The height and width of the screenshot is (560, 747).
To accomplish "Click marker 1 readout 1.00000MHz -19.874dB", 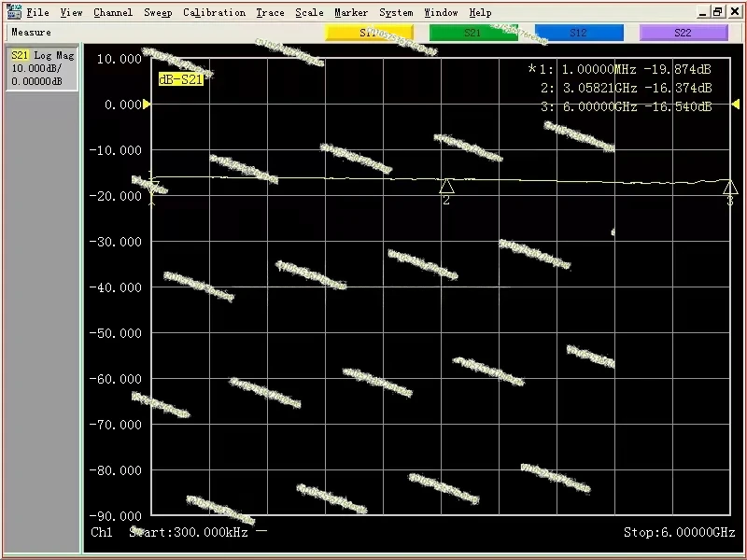I will (620, 69).
